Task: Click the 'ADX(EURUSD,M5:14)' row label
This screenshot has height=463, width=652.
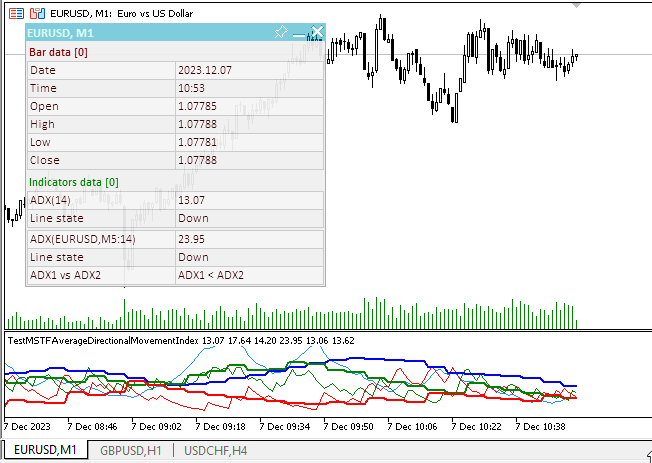Action: click(x=83, y=239)
